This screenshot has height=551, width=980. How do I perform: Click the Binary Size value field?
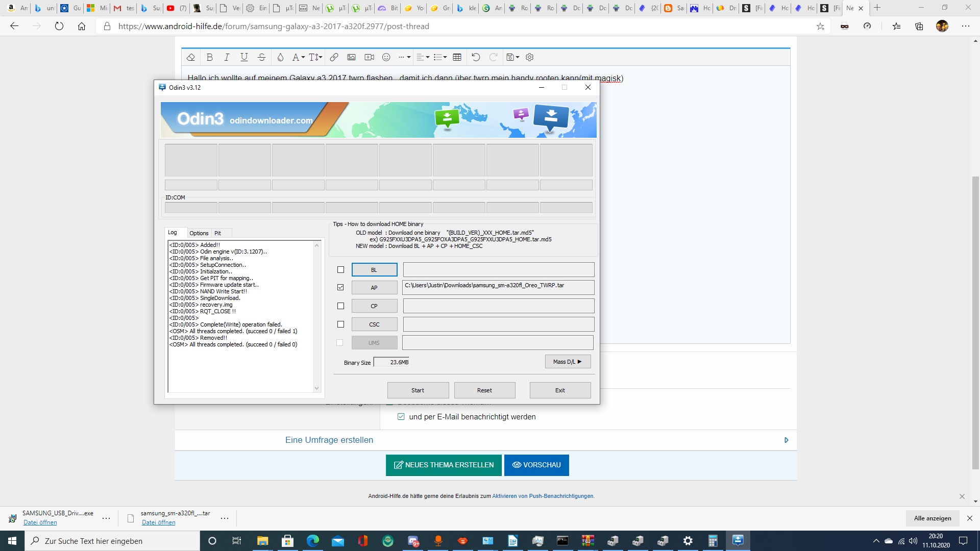click(391, 362)
